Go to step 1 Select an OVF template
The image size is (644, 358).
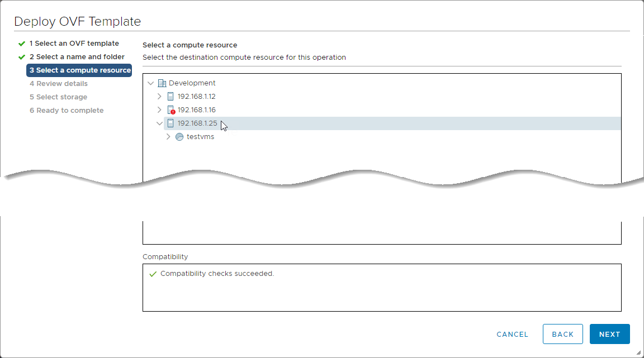(x=74, y=44)
